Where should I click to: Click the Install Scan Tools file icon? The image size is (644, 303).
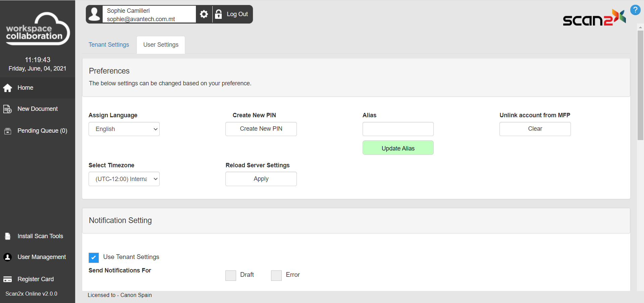click(x=8, y=236)
